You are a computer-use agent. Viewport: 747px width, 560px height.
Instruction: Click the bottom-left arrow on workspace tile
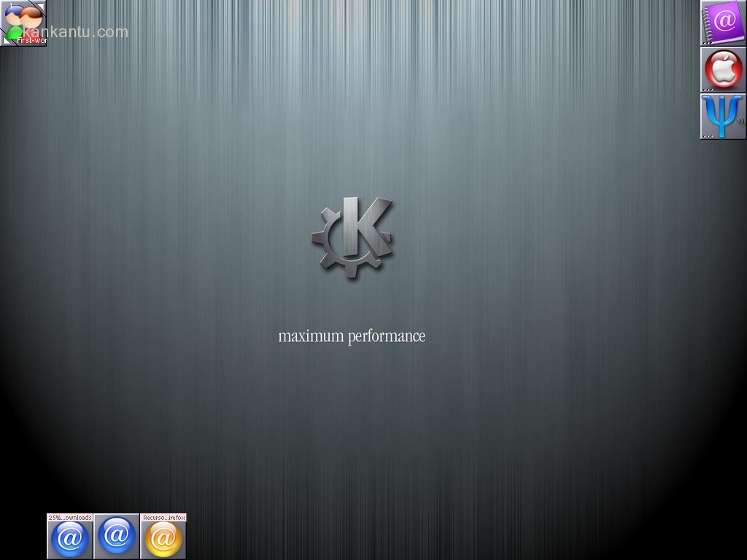pyautogui.click(x=5, y=41)
